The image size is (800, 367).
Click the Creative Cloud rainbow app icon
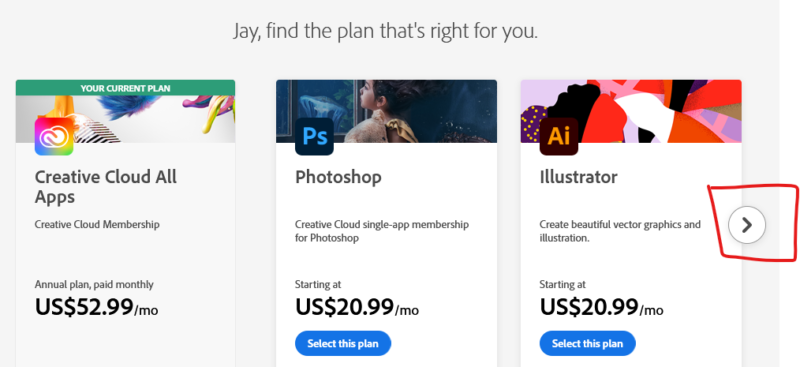54,136
